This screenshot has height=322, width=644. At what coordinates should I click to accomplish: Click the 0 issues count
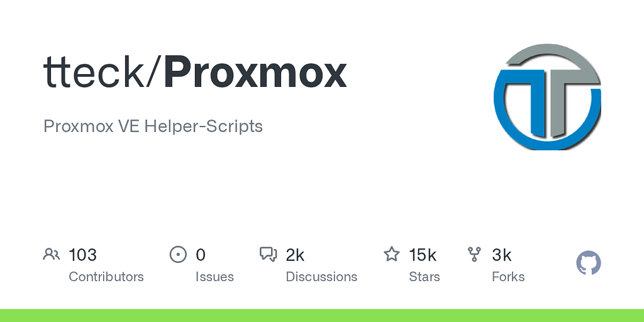[201, 255]
